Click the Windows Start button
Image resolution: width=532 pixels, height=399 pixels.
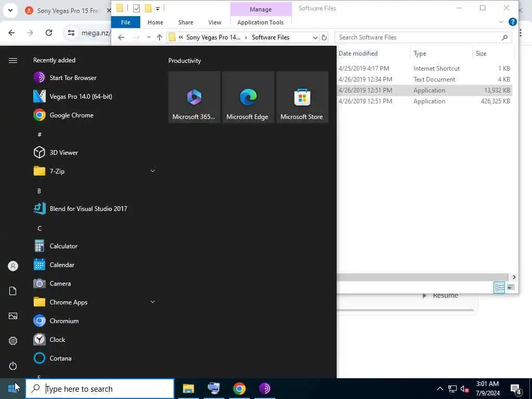pos(12,389)
